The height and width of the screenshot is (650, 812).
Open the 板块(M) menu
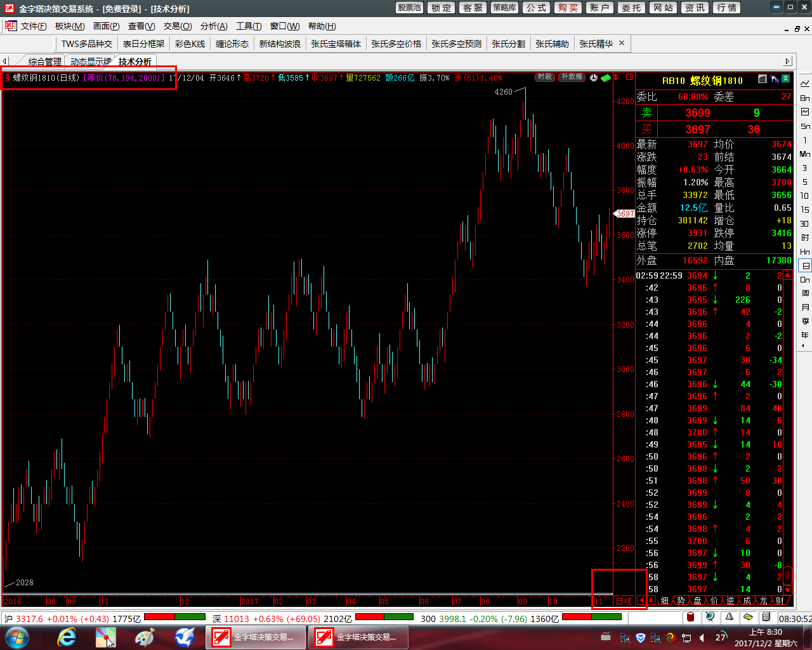70,26
